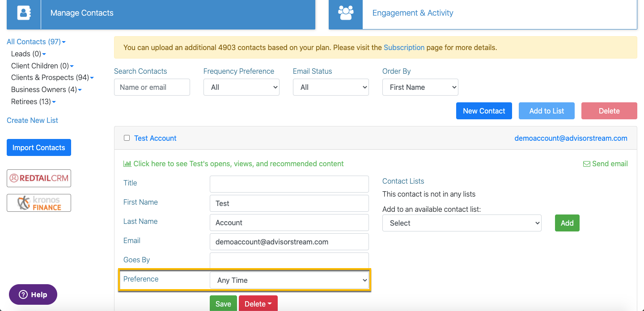This screenshot has height=311, width=644.
Task: Click the Last Name field containing Account
Action: (x=289, y=223)
